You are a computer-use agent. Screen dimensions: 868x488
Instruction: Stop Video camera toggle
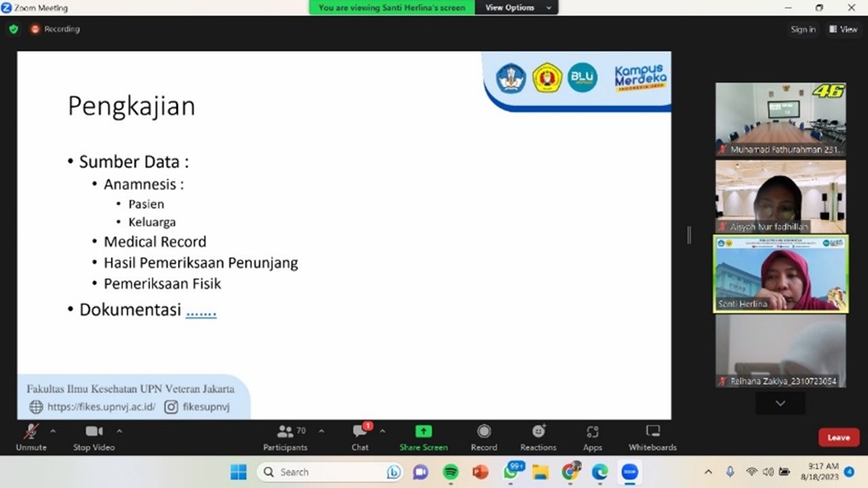[93, 436]
